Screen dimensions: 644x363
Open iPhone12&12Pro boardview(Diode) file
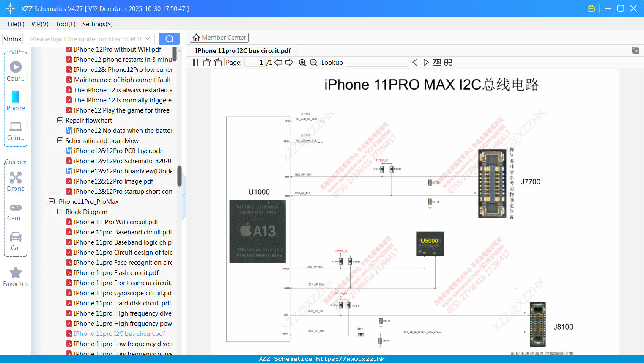pyautogui.click(x=119, y=171)
